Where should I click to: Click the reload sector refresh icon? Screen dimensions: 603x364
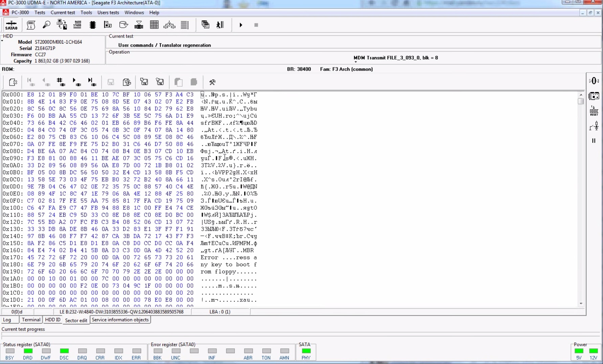(127, 82)
